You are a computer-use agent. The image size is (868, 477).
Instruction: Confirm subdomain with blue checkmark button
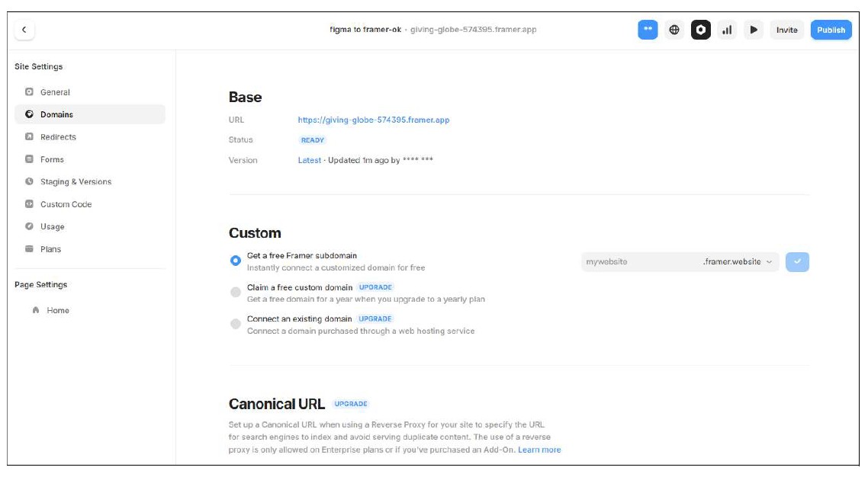coord(797,262)
